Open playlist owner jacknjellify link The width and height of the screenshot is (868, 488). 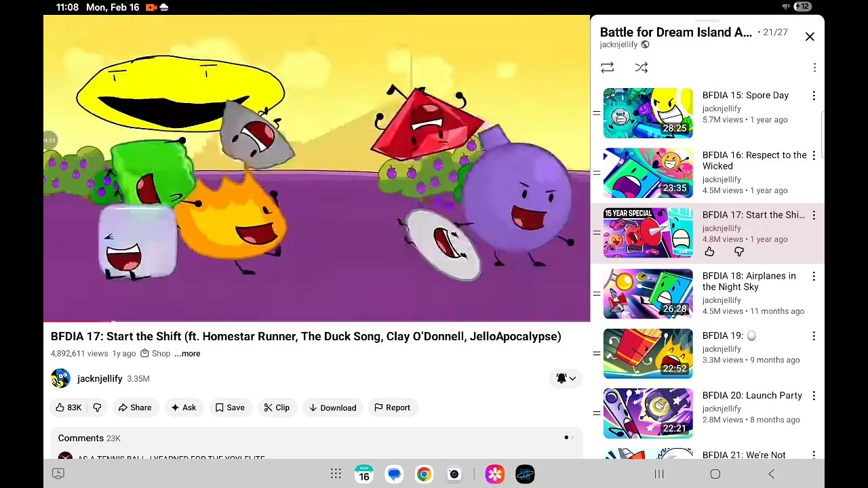pyautogui.click(x=618, y=45)
